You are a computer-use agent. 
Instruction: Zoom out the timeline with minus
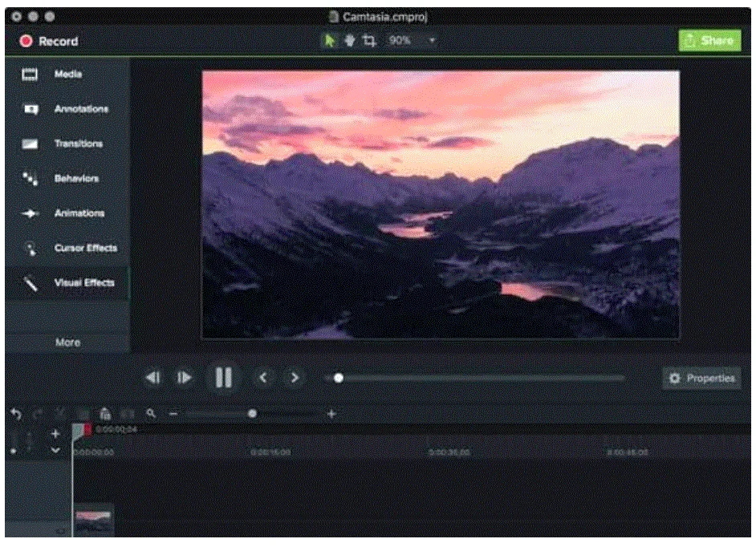pyautogui.click(x=173, y=414)
